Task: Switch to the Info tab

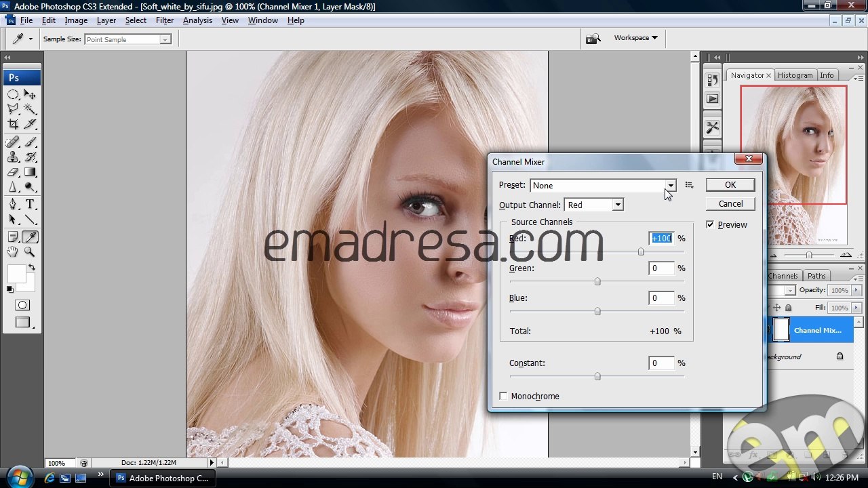Action: 827,75
